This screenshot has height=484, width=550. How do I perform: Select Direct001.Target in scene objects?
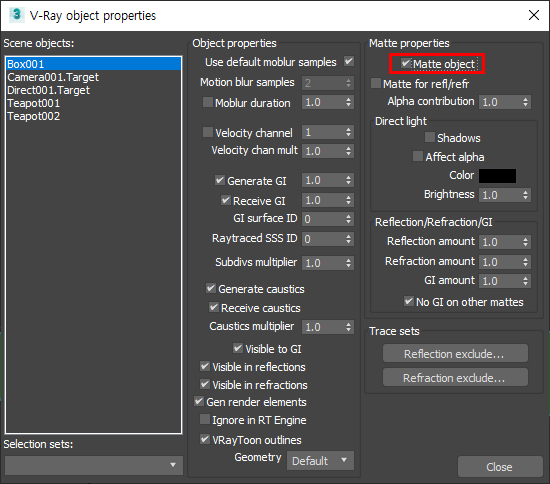pyautogui.click(x=93, y=90)
